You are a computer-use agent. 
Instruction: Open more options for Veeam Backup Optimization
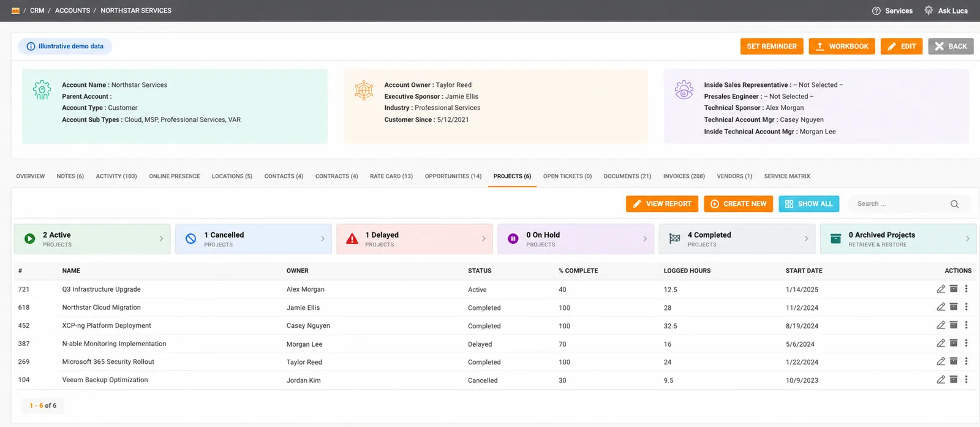(967, 380)
